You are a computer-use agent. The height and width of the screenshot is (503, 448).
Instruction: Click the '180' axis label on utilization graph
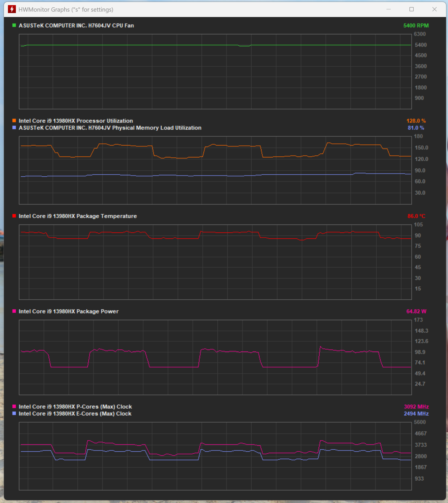pos(418,136)
